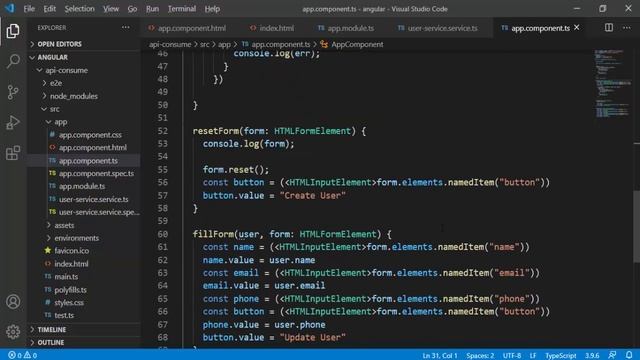Change indentation via Spaces: 2

(x=480, y=356)
